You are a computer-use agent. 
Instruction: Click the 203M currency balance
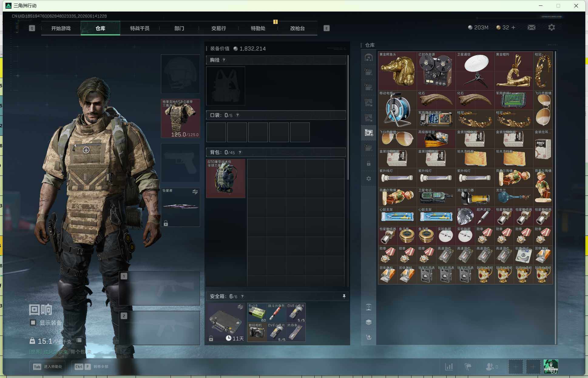tap(478, 28)
